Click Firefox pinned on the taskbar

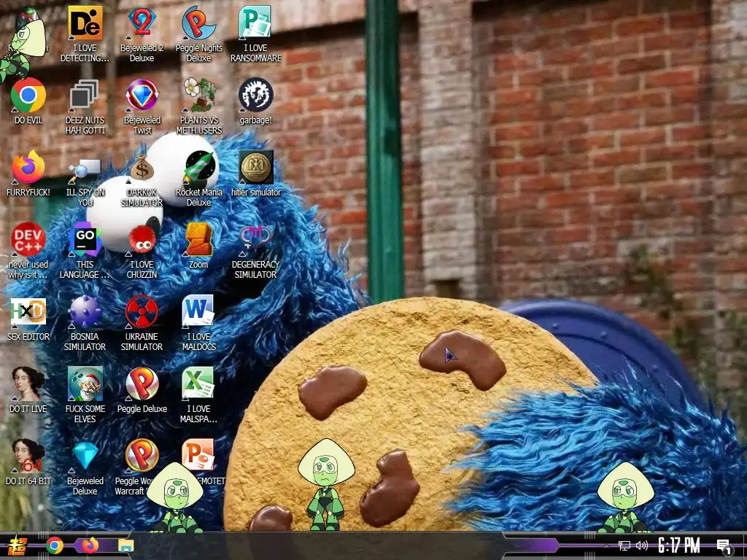pos(90,545)
